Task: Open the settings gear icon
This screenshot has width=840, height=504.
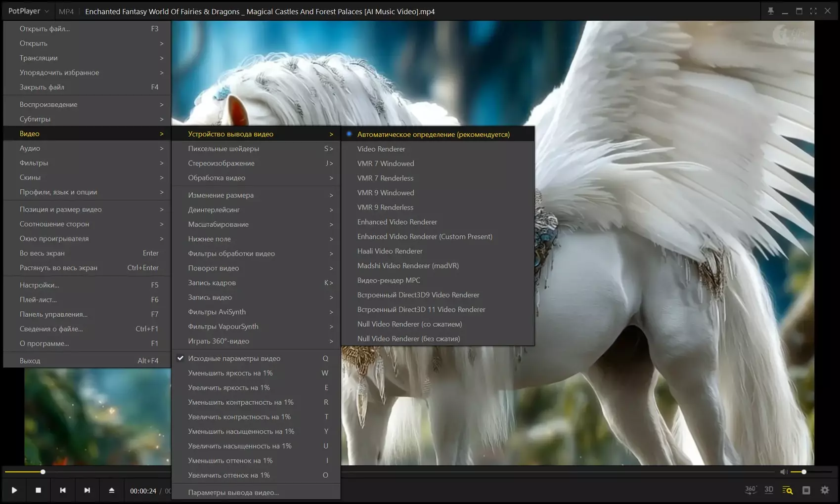Action: (x=825, y=490)
